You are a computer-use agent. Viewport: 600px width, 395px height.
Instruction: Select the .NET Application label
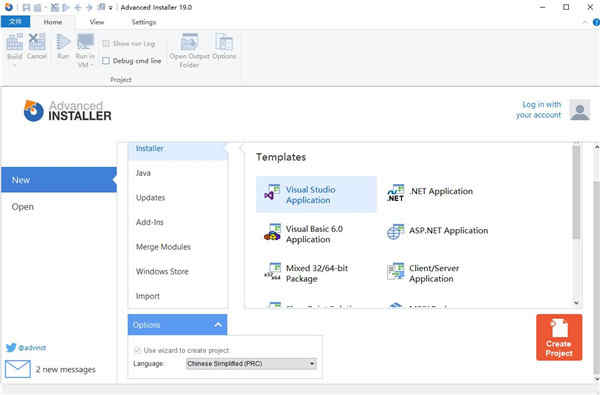pos(441,191)
